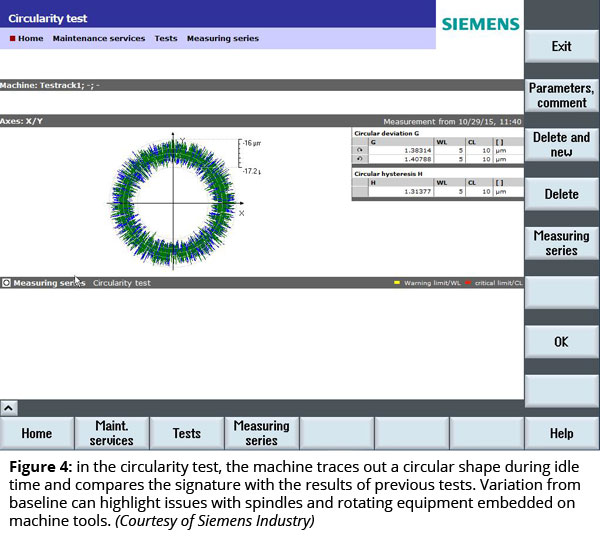Click the Machine: Testrack1 bar
600x540 pixels.
click(262, 85)
